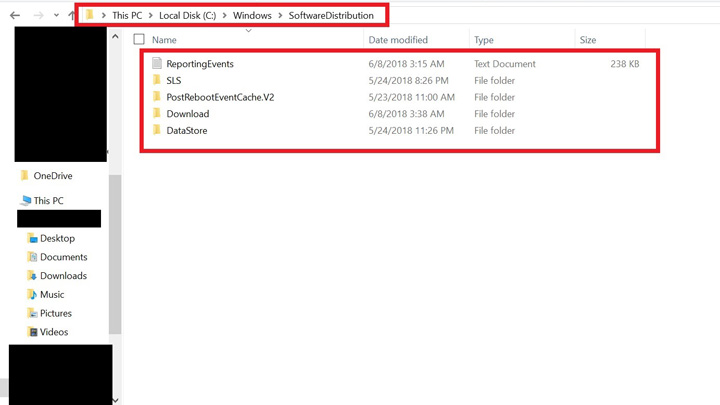Open Music in navigation pane

(x=52, y=295)
